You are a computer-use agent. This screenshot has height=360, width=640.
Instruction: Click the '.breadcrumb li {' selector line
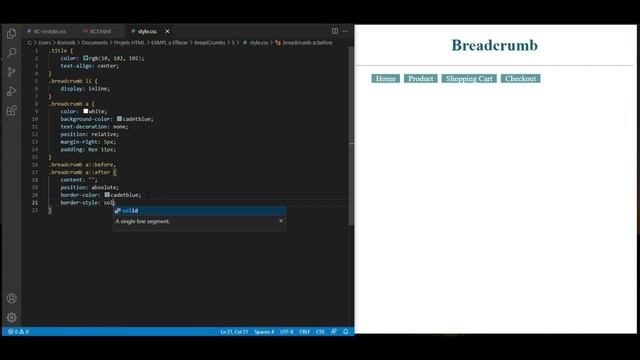click(x=73, y=81)
